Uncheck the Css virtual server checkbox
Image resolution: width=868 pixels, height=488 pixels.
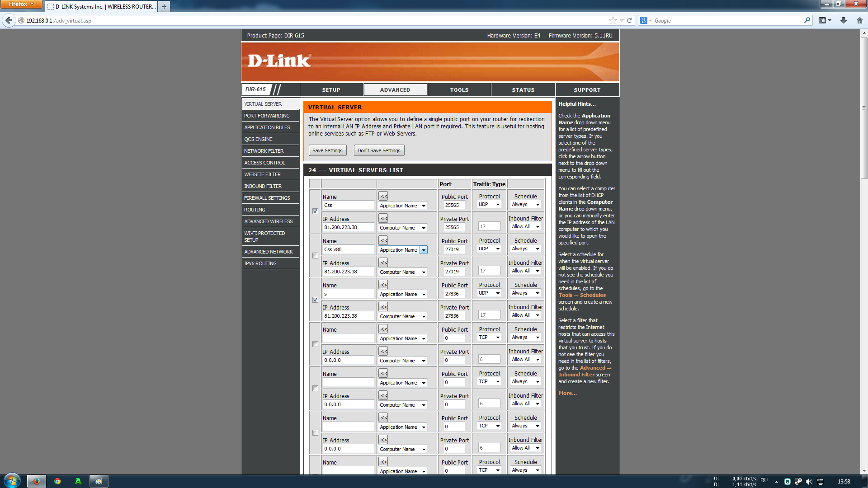click(315, 211)
